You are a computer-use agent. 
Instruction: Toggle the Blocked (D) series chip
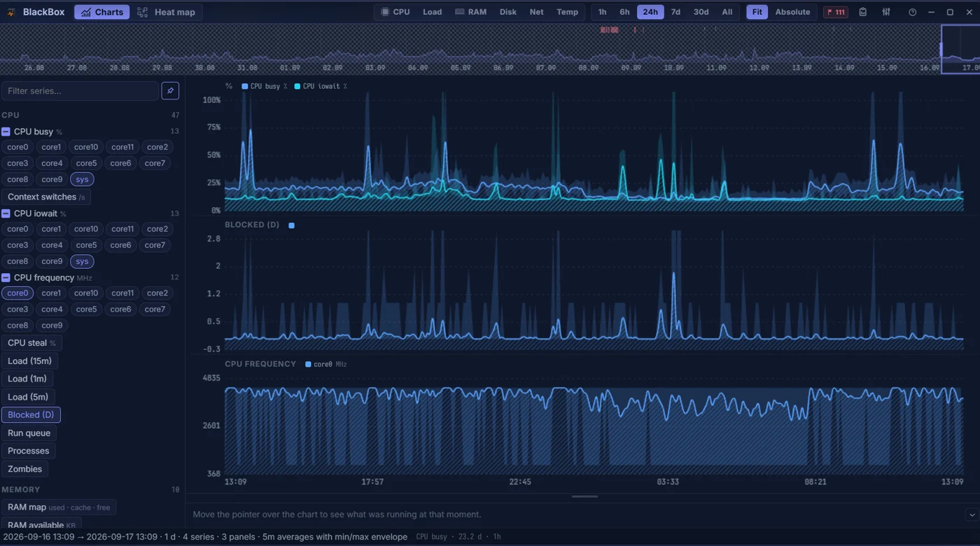pos(31,415)
